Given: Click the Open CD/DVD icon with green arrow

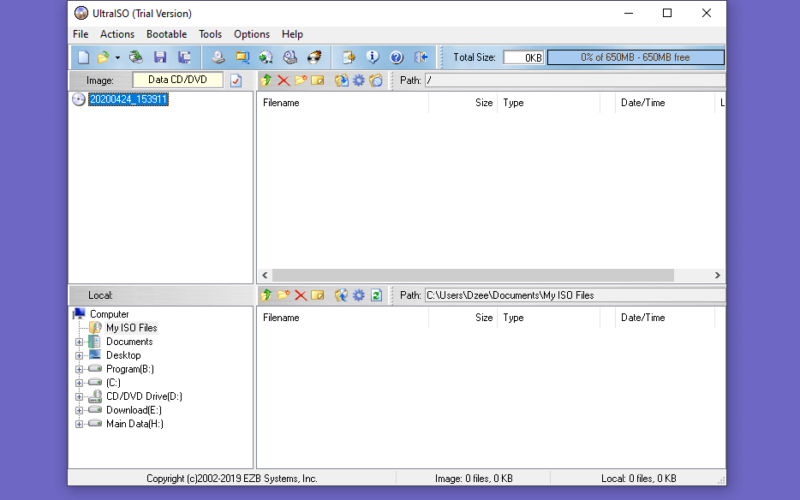Looking at the screenshot, I should coord(136,57).
